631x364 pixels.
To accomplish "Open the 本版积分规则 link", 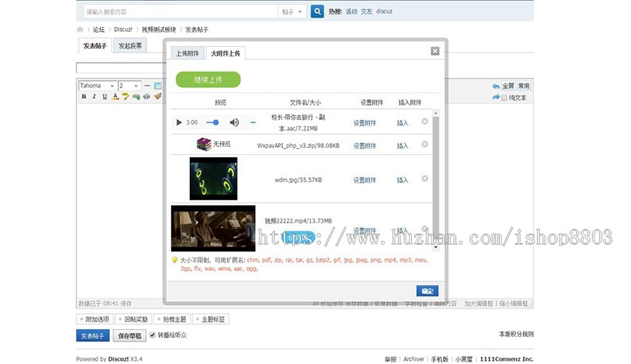I will 517,334.
